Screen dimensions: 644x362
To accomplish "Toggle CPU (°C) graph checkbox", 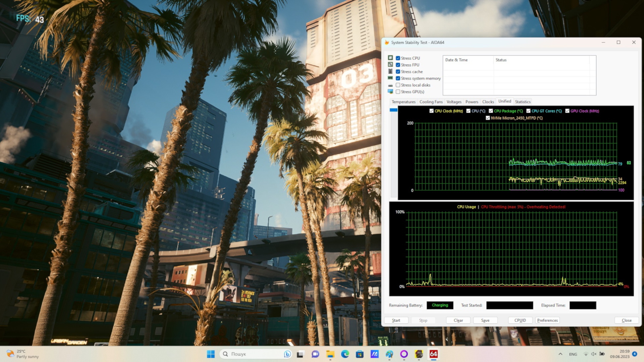I will point(469,111).
